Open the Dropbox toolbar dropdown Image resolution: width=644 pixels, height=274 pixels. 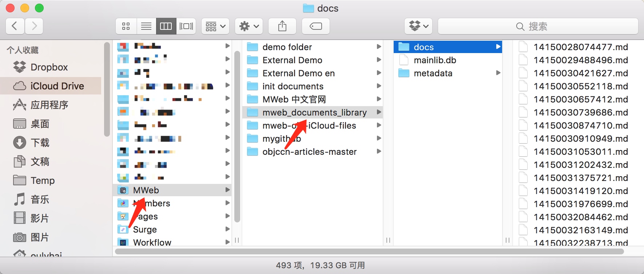pyautogui.click(x=418, y=26)
